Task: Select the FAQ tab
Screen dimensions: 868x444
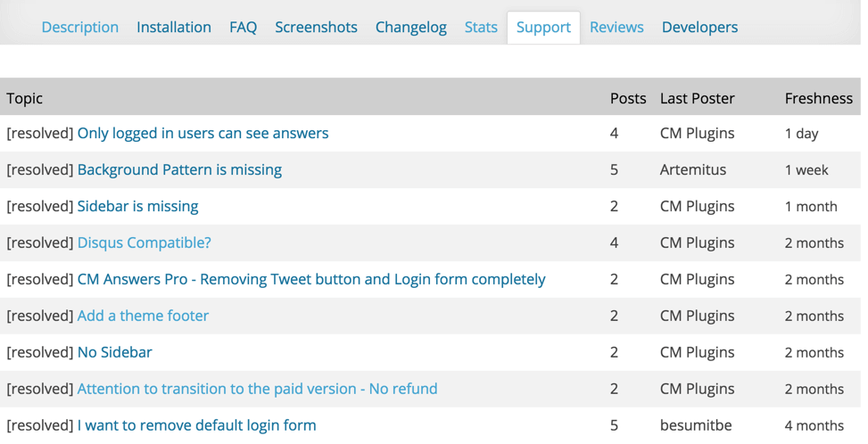Action: click(x=243, y=27)
